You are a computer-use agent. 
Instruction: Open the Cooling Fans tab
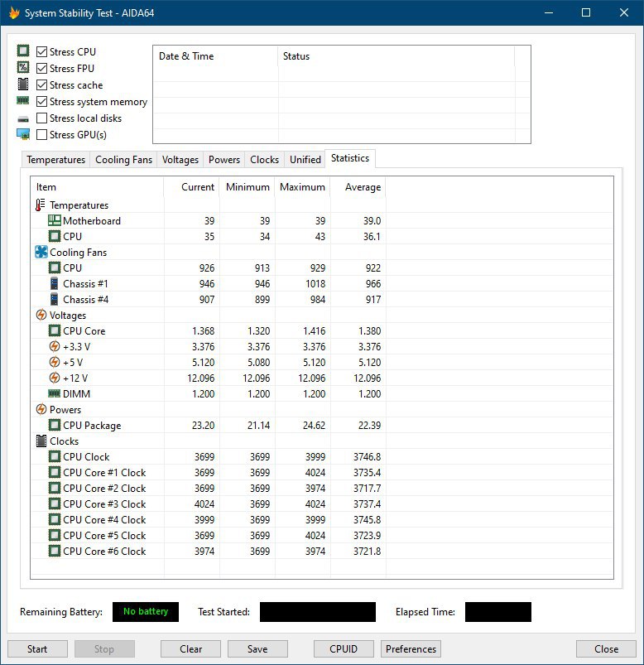point(123,160)
